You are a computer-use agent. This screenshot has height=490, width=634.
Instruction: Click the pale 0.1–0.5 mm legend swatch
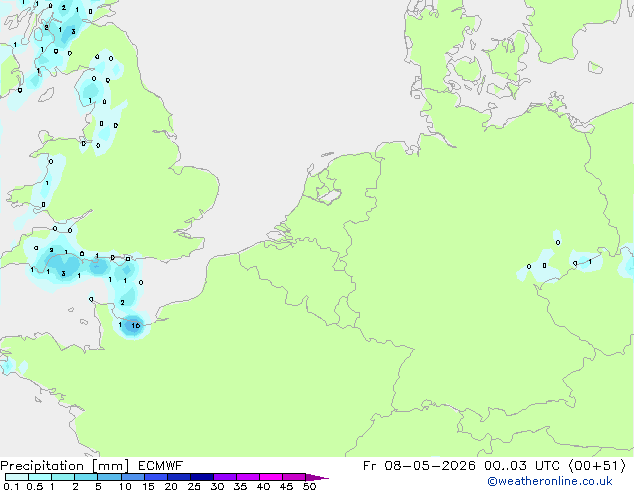[17, 477]
